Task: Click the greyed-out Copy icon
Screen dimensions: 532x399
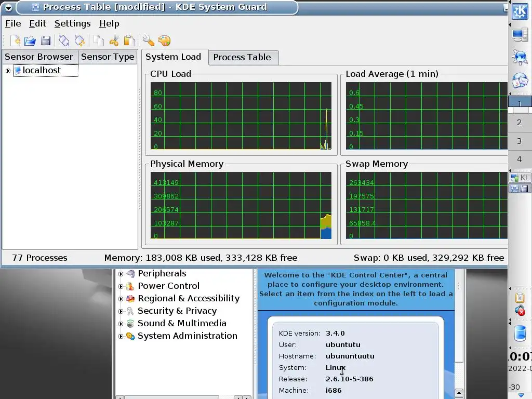Action: pyautogui.click(x=98, y=41)
